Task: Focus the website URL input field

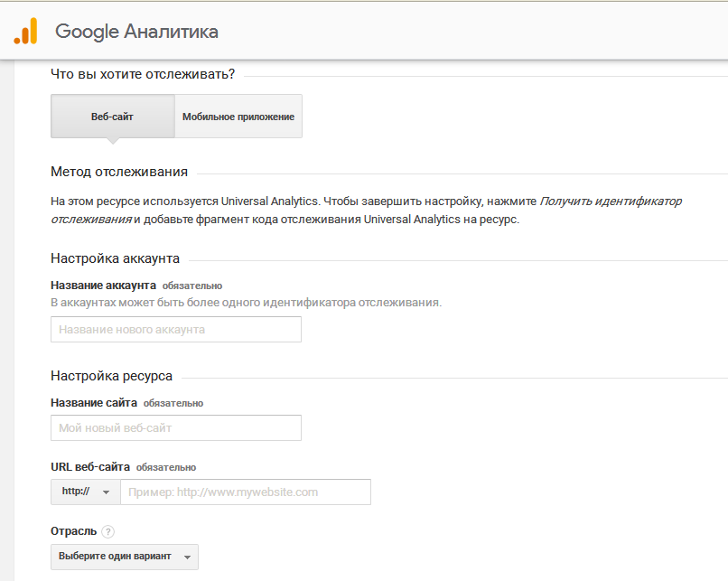Action: [246, 492]
